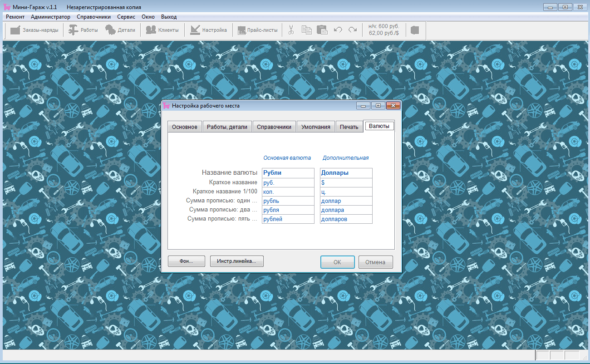Click the Undo arrow icon
Screen dimensions: 590x364
pos(338,30)
